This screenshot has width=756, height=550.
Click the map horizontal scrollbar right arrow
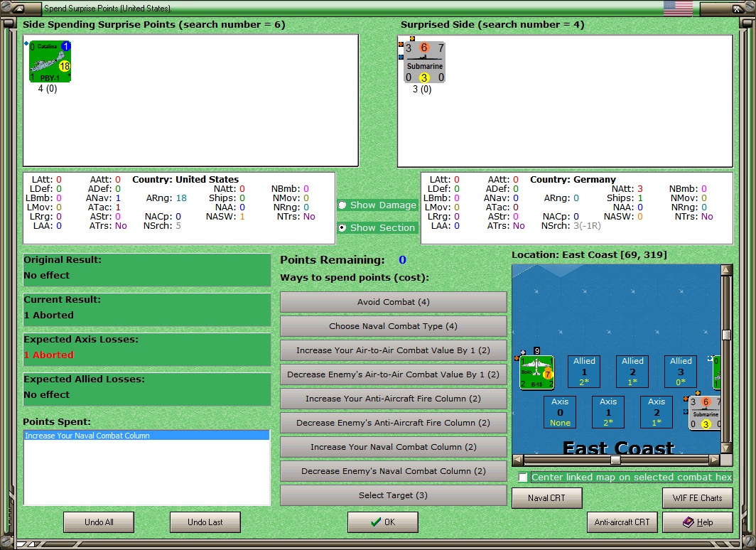[x=715, y=459]
